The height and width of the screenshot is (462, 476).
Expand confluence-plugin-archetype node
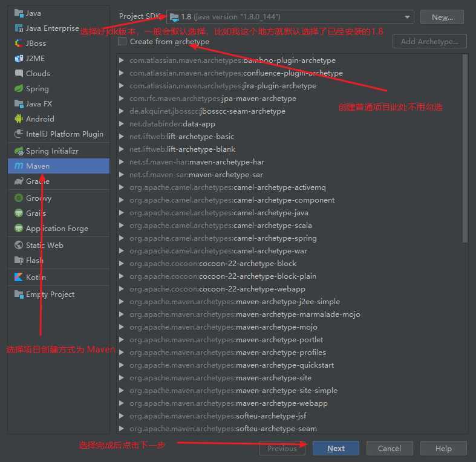pos(122,73)
